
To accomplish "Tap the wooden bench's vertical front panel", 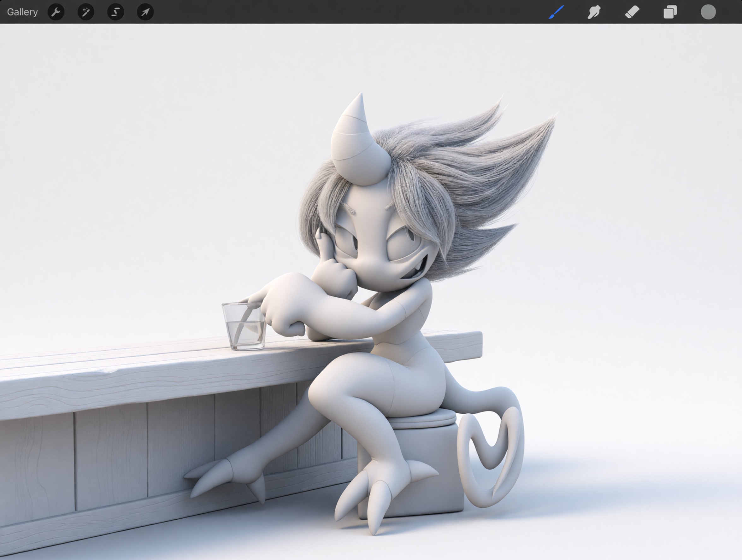I will [x=111, y=459].
